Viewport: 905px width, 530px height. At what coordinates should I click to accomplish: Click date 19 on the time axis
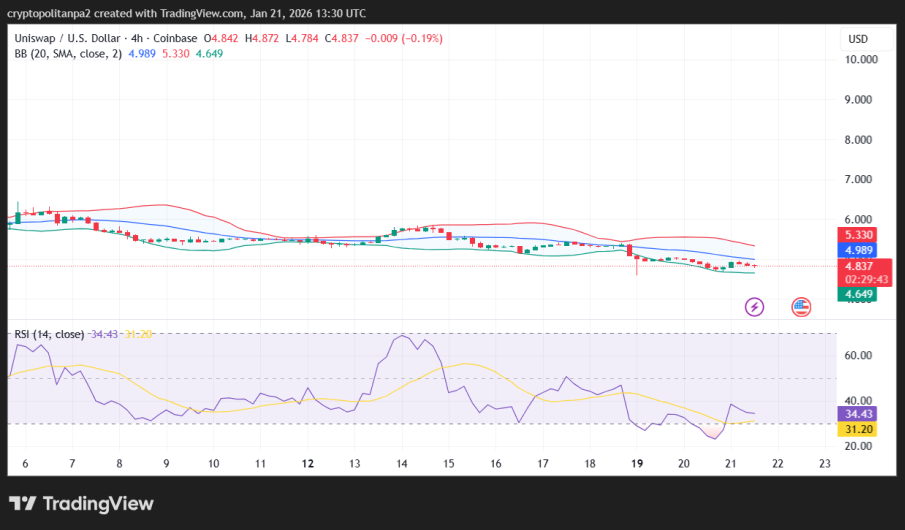pos(637,464)
